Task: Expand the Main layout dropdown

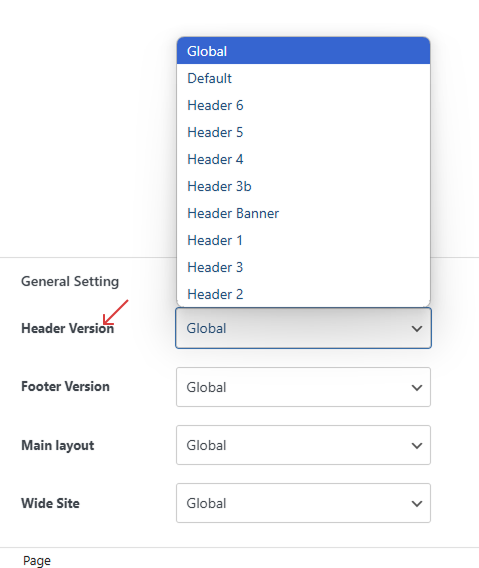Action: pyautogui.click(x=303, y=445)
